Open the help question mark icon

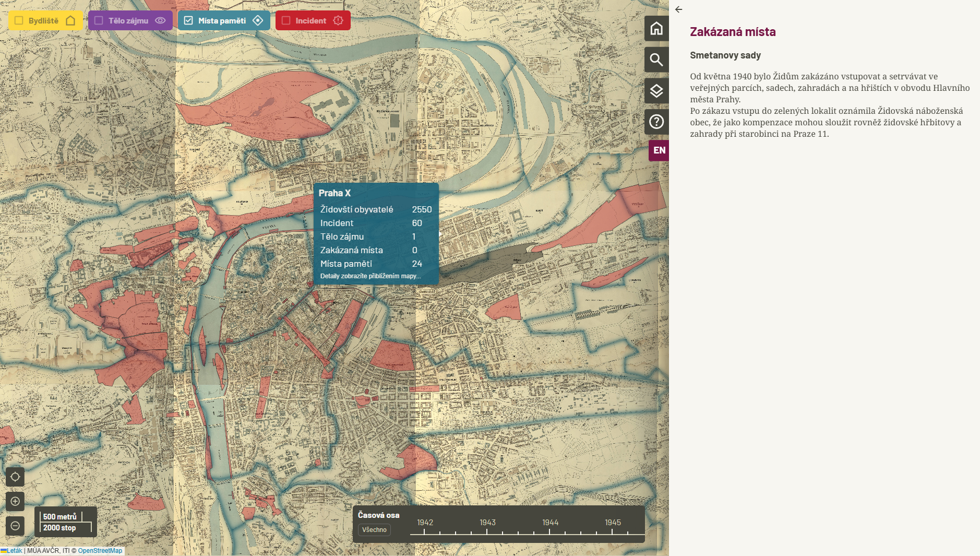click(x=656, y=122)
